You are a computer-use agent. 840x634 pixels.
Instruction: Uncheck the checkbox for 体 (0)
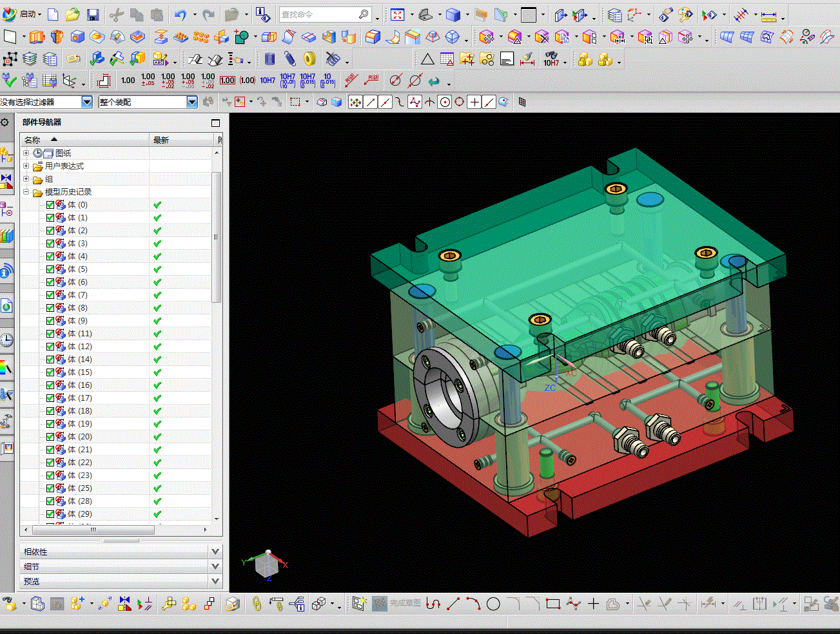click(x=50, y=205)
